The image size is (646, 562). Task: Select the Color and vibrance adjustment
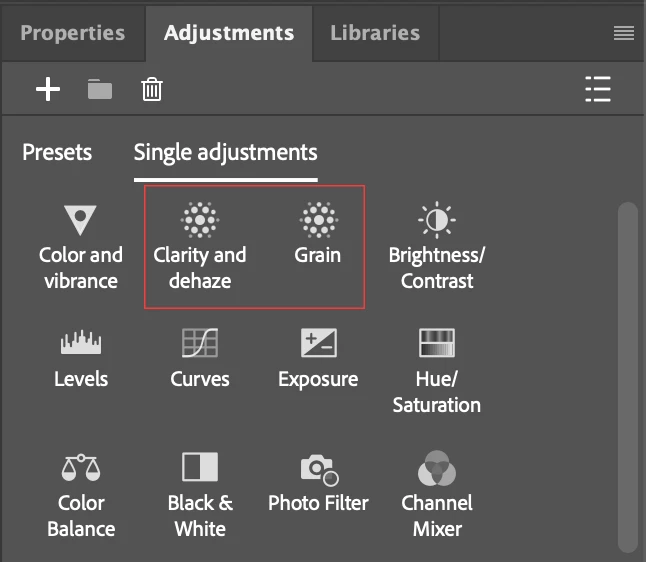[80, 247]
